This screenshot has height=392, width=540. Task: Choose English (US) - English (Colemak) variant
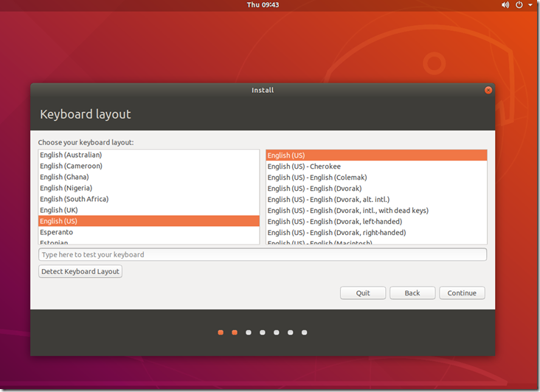point(376,178)
